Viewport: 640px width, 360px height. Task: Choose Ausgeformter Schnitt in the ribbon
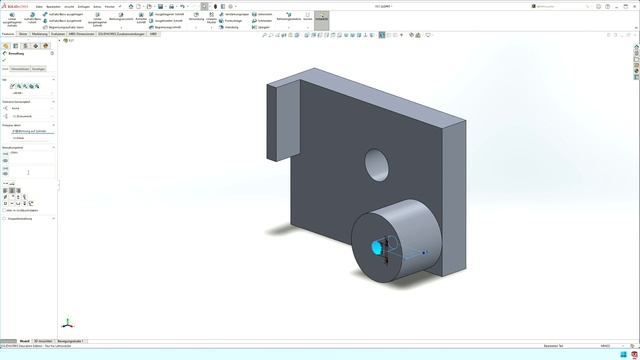166,21
